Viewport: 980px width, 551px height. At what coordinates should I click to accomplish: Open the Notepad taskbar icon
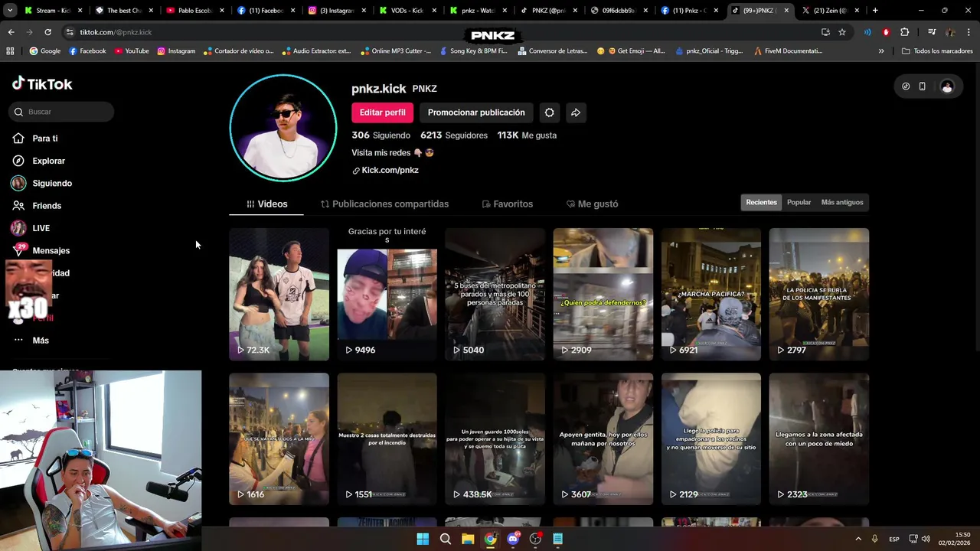click(x=557, y=539)
